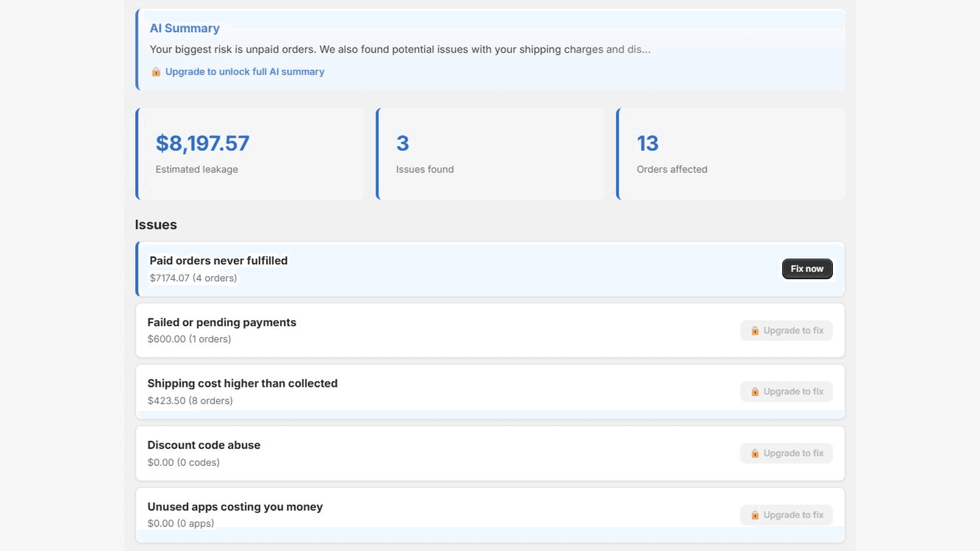Open Upgrade to unlock full AI summary link
980x551 pixels.
tap(244, 72)
